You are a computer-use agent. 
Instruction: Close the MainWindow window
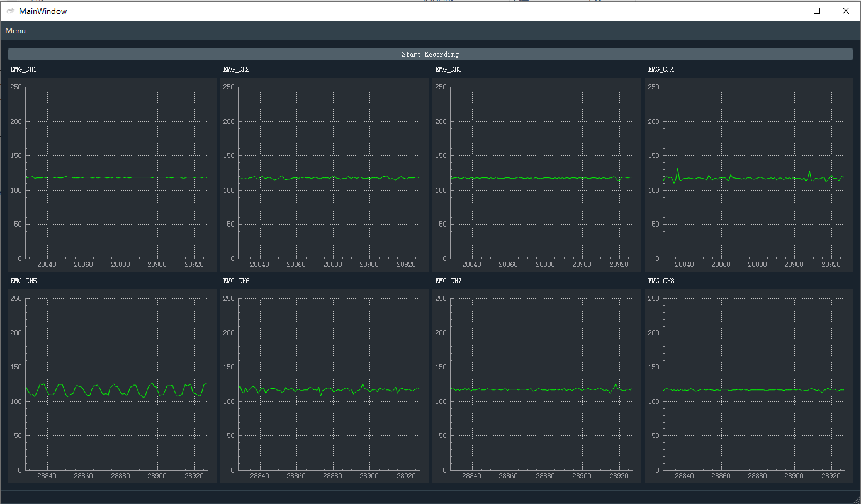coord(846,11)
